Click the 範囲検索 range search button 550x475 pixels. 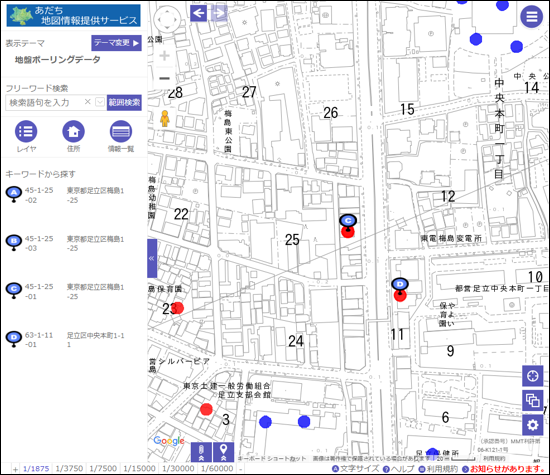124,102
